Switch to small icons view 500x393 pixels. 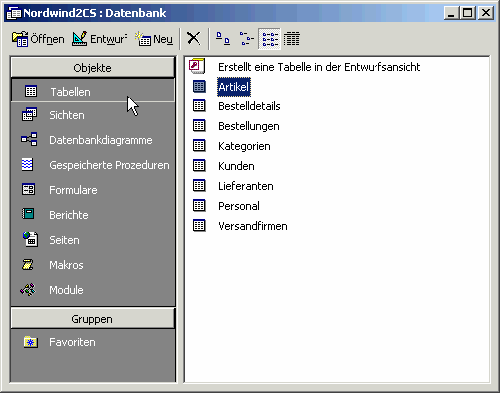pos(246,39)
